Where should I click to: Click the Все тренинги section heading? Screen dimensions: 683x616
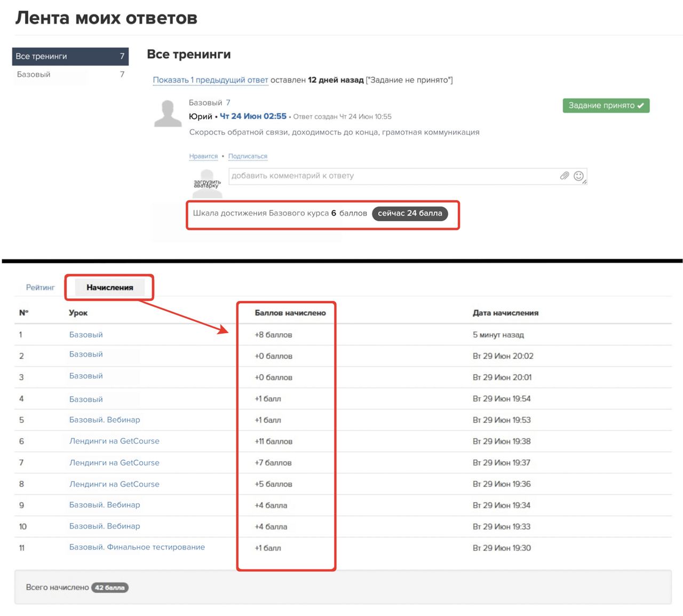click(189, 54)
